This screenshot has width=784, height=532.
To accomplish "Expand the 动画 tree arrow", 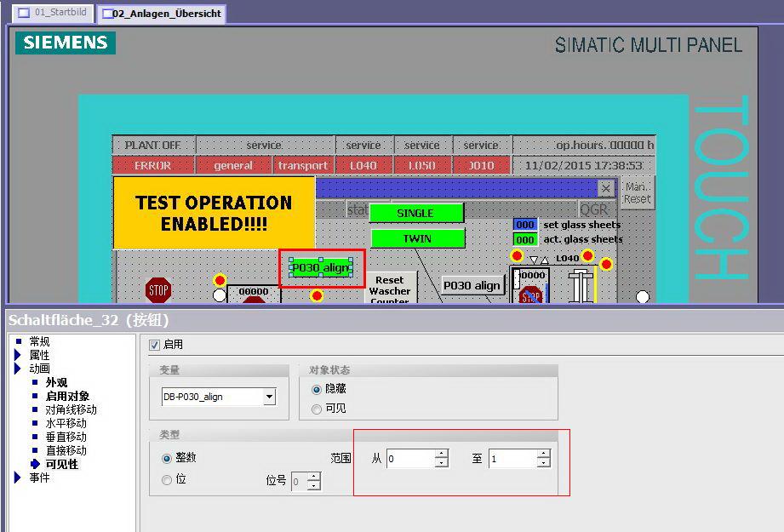I will pyautogui.click(x=18, y=369).
